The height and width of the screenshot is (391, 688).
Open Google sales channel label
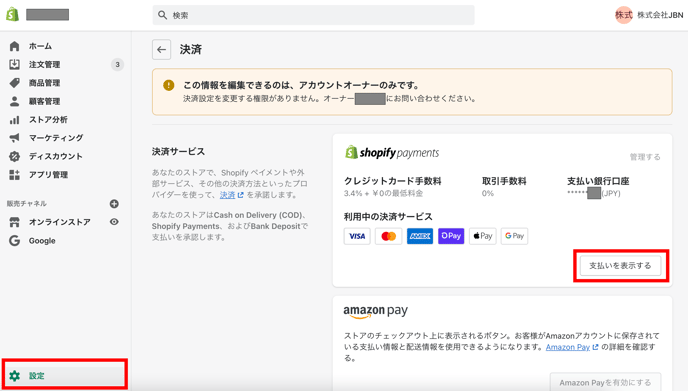(42, 240)
